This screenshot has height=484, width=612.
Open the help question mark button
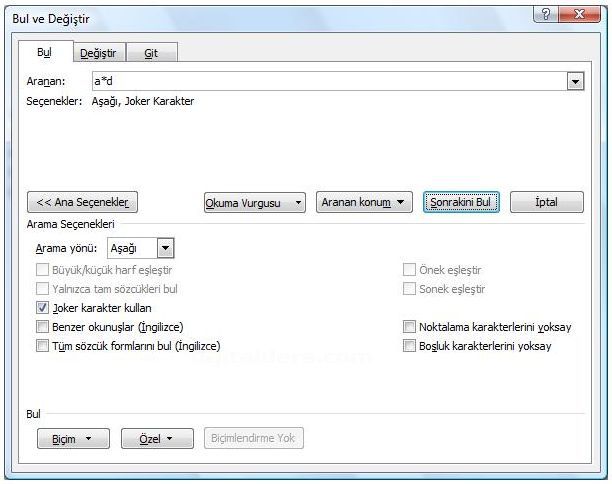pyautogui.click(x=546, y=14)
